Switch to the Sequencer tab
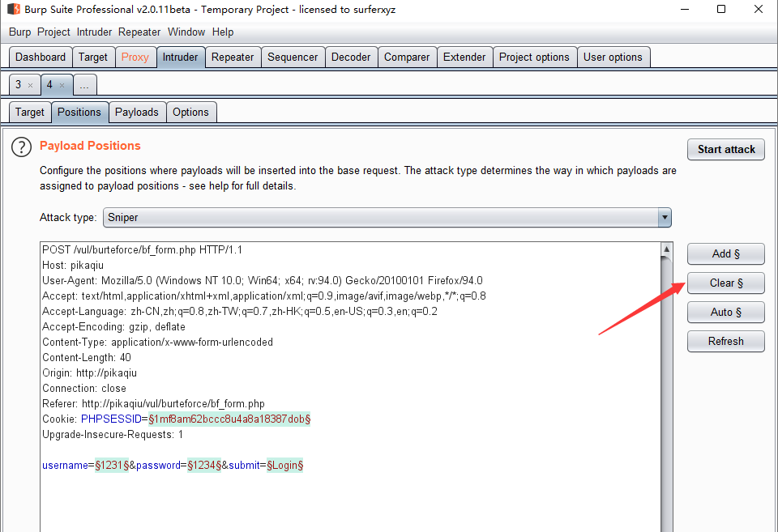The height and width of the screenshot is (532, 778). [293, 57]
